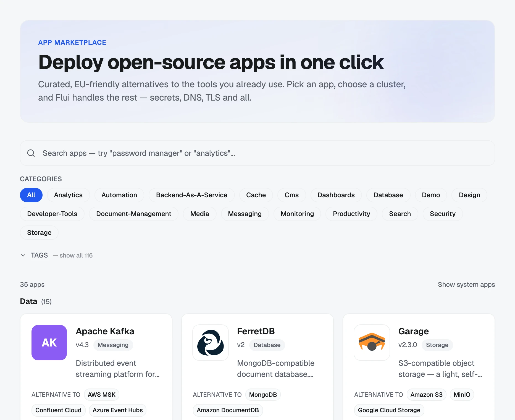The width and height of the screenshot is (515, 420).
Task: Pick the Search category chip
Action: (400, 214)
